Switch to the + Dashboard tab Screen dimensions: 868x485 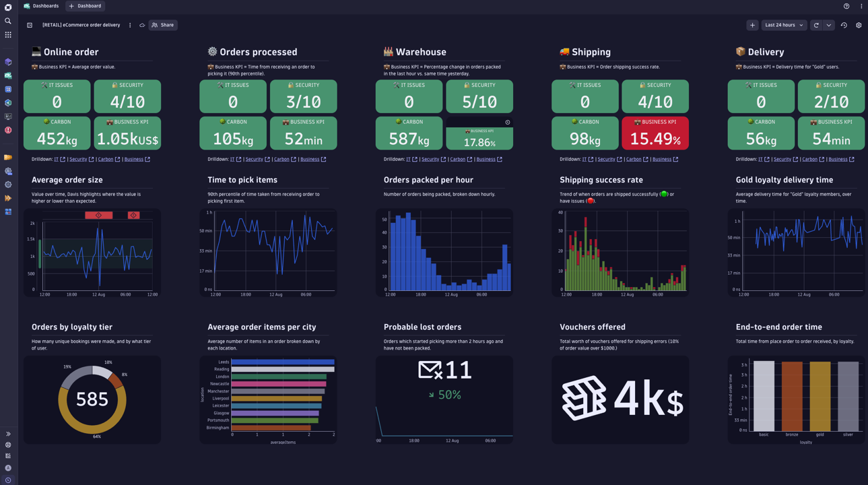coord(85,6)
